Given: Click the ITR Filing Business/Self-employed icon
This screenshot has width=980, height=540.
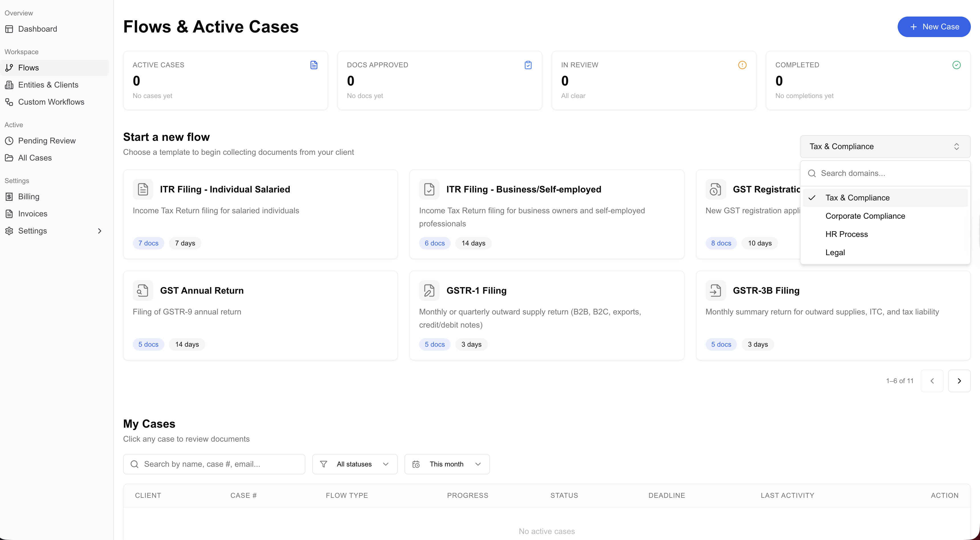Looking at the screenshot, I should point(429,189).
